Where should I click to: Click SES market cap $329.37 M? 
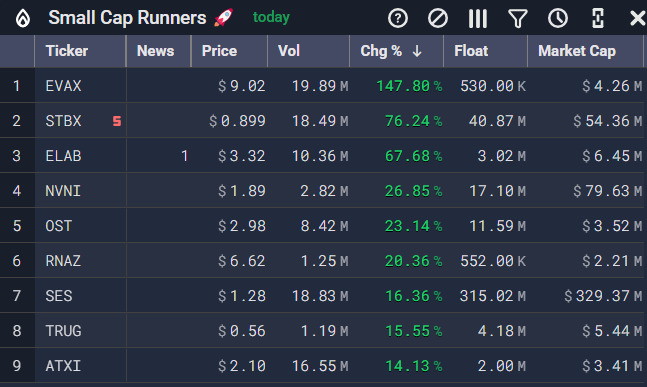click(603, 296)
